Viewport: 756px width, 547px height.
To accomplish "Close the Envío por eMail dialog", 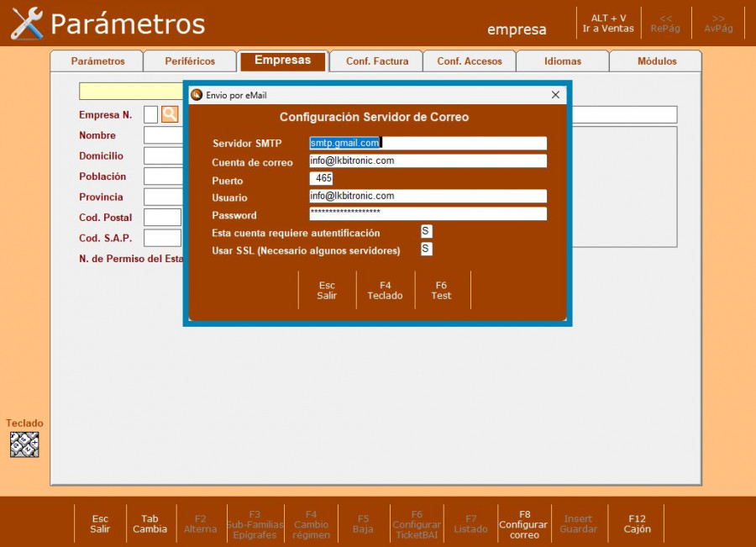I will click(555, 95).
